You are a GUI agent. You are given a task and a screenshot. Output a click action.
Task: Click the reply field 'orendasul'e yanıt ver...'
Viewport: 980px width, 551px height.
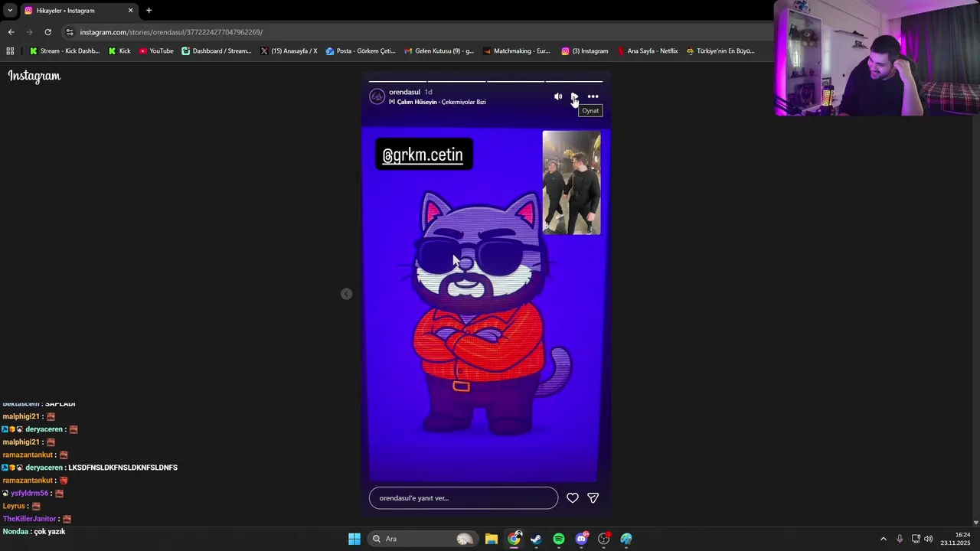click(463, 498)
